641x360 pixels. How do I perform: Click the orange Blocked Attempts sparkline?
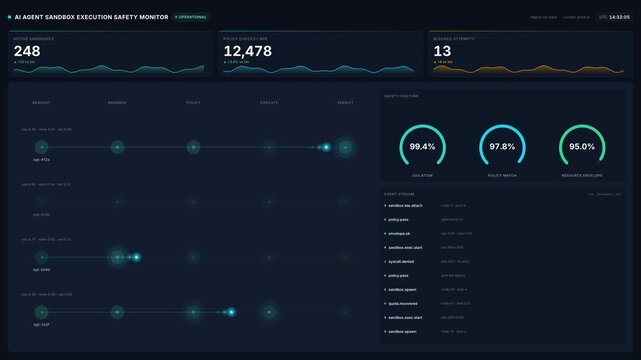(528, 69)
